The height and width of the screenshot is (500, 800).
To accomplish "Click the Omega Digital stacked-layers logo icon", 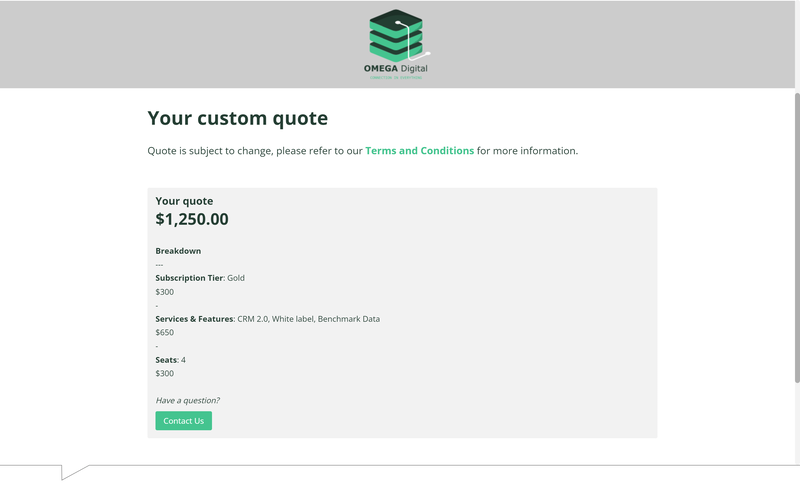I will click(397, 35).
